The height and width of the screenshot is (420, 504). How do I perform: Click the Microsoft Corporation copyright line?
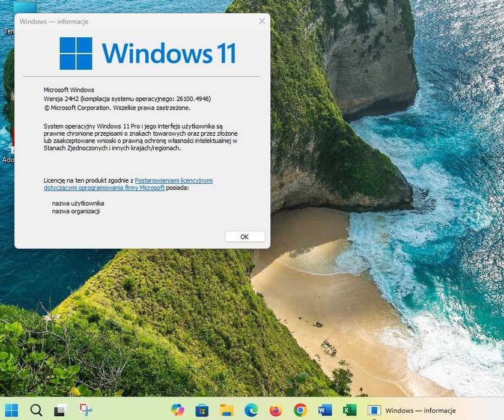117,108
